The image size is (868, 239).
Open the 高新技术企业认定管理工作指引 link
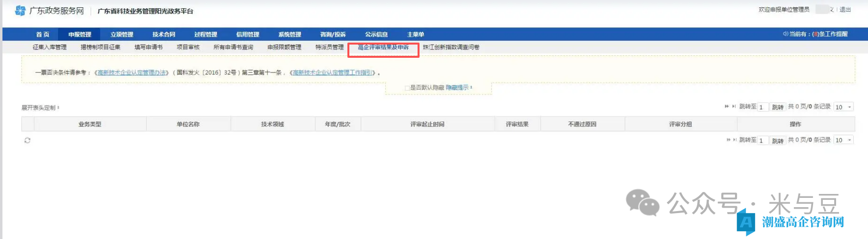point(333,72)
